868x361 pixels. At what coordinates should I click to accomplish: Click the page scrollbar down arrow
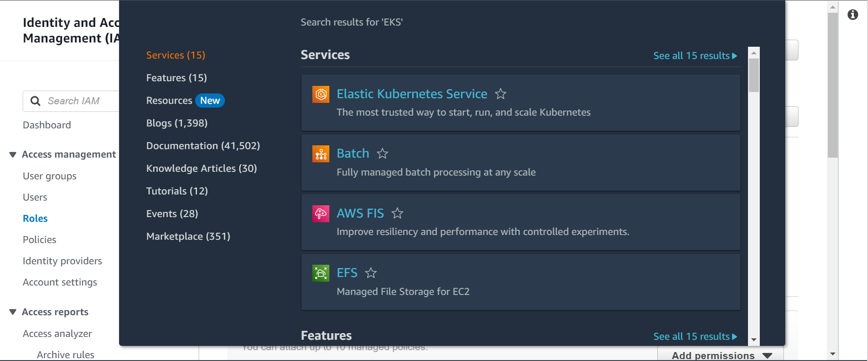833,354
